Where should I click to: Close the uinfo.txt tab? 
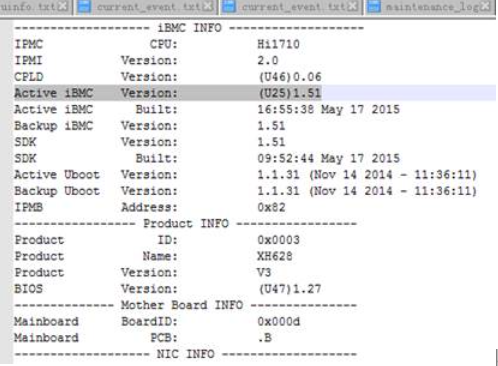click(x=63, y=6)
